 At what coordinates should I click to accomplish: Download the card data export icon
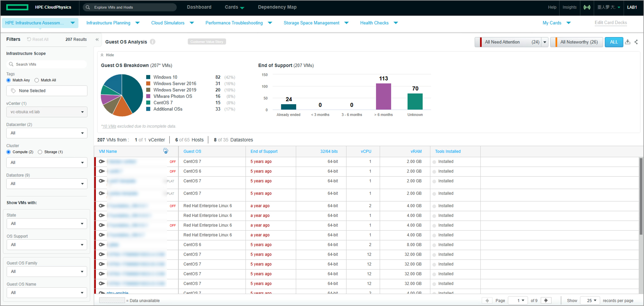pos(627,42)
